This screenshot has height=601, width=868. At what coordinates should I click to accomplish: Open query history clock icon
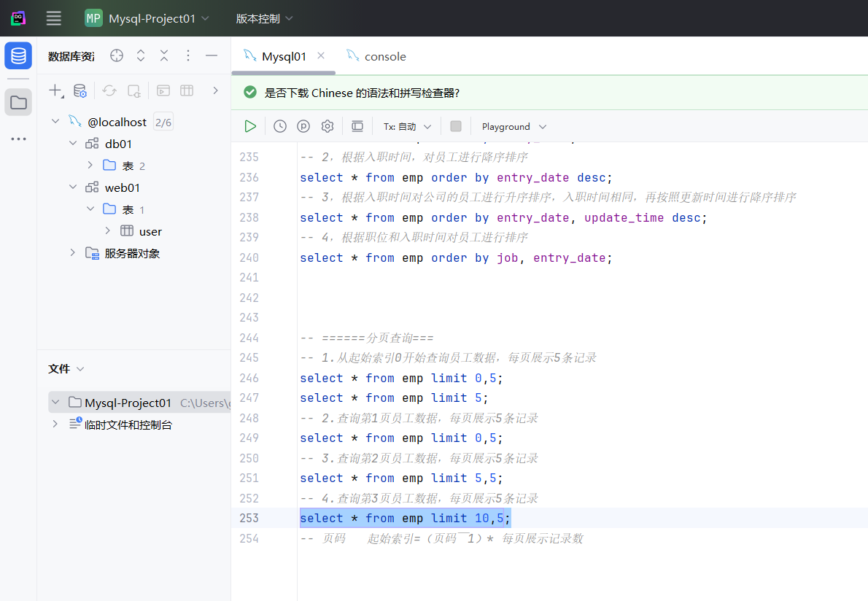pos(280,126)
